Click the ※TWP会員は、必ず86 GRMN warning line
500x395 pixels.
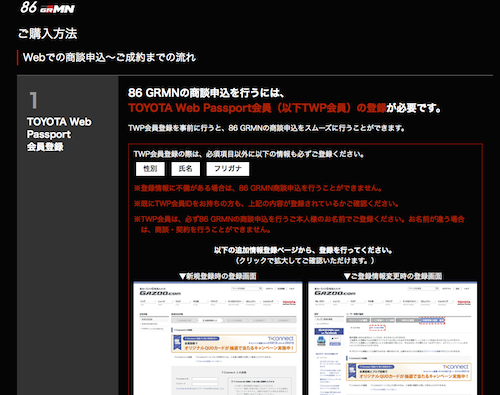(x=299, y=224)
